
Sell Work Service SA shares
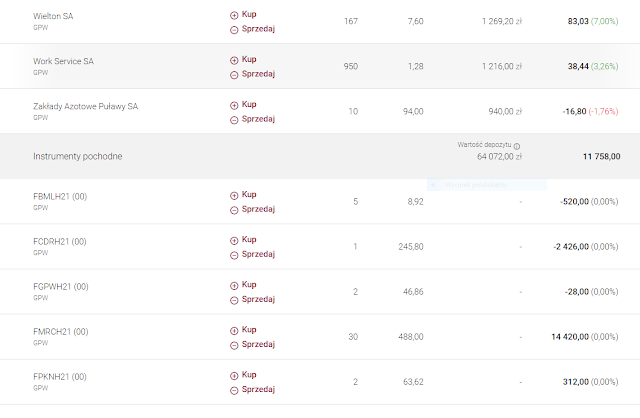tap(258, 74)
